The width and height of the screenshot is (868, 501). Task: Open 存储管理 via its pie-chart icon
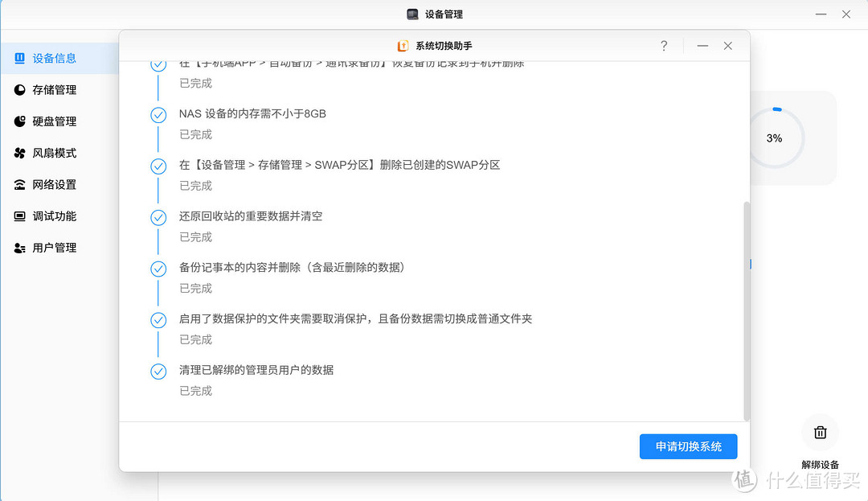pyautogui.click(x=19, y=89)
